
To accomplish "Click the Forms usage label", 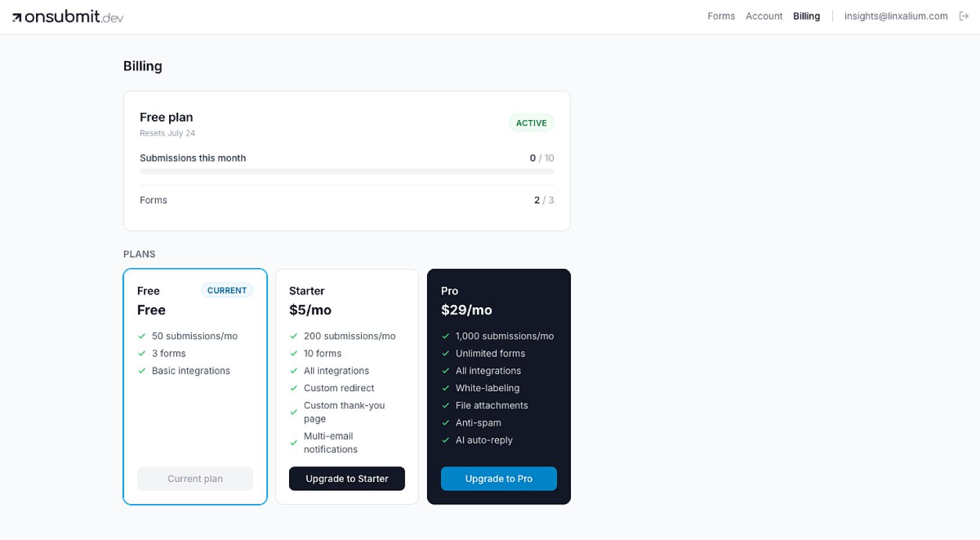I will coord(154,200).
